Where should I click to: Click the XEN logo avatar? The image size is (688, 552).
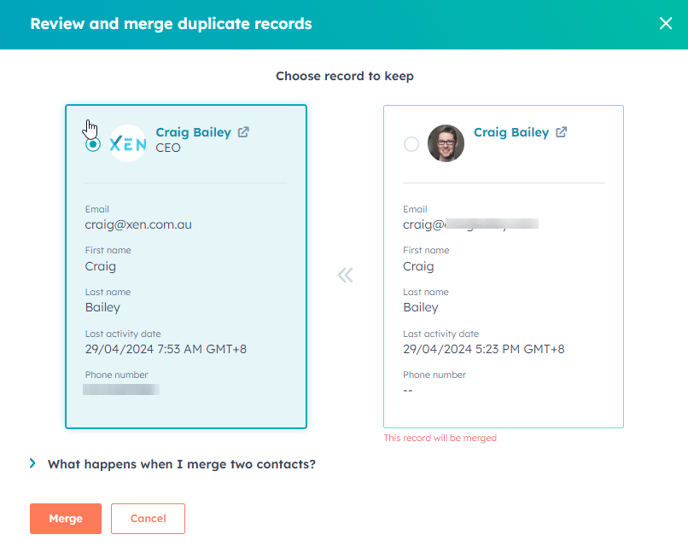(x=128, y=143)
